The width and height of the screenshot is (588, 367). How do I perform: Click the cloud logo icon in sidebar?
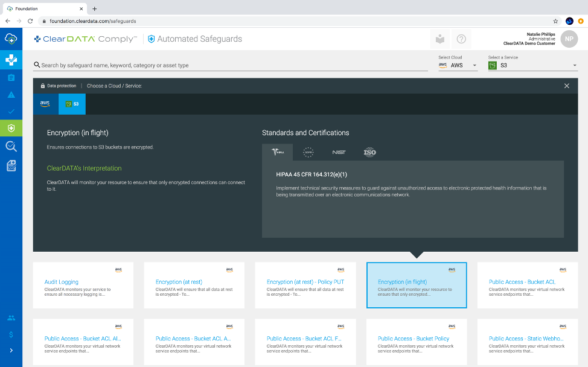(x=11, y=39)
